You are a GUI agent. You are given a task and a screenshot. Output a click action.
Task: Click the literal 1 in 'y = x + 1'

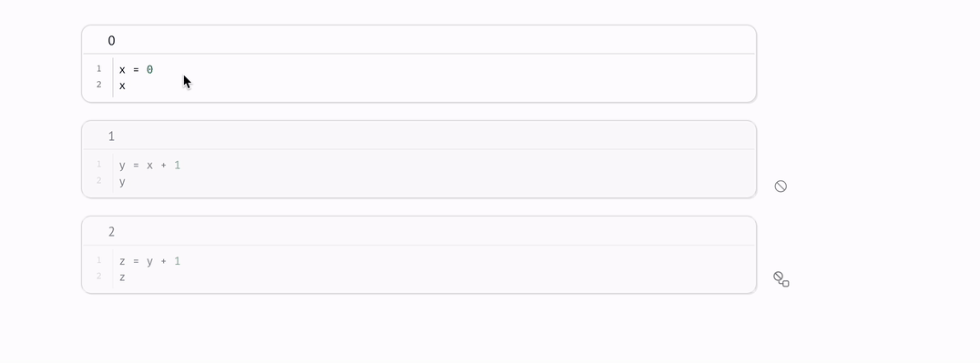(178, 165)
